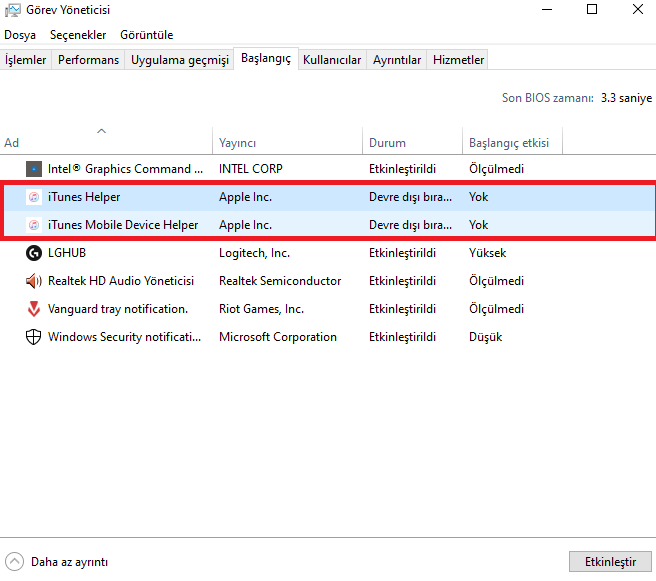Click the iTunes Helper icon

point(33,197)
